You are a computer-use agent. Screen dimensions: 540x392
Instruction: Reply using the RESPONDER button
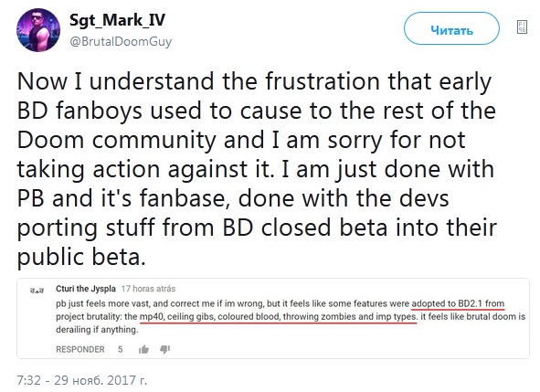(x=80, y=349)
